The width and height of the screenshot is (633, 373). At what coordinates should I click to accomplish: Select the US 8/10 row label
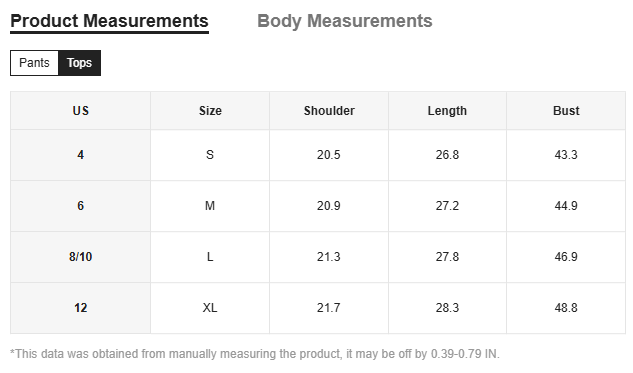click(x=80, y=257)
